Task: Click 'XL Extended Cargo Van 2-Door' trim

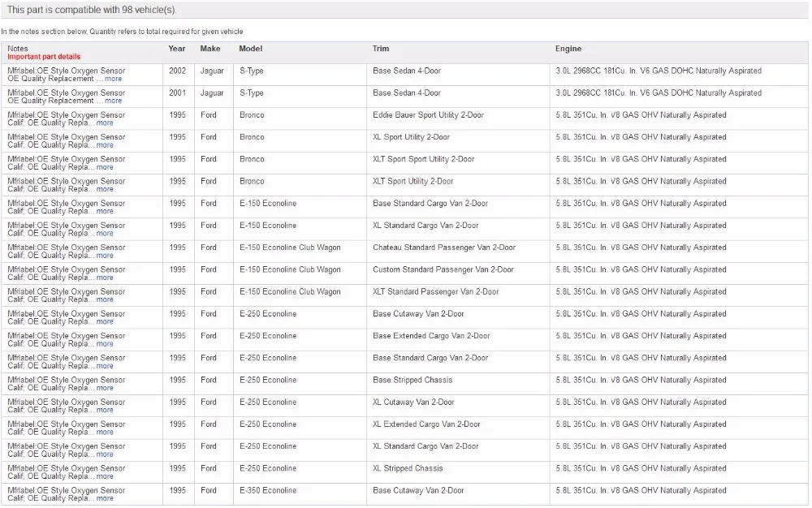Action: coord(426,424)
